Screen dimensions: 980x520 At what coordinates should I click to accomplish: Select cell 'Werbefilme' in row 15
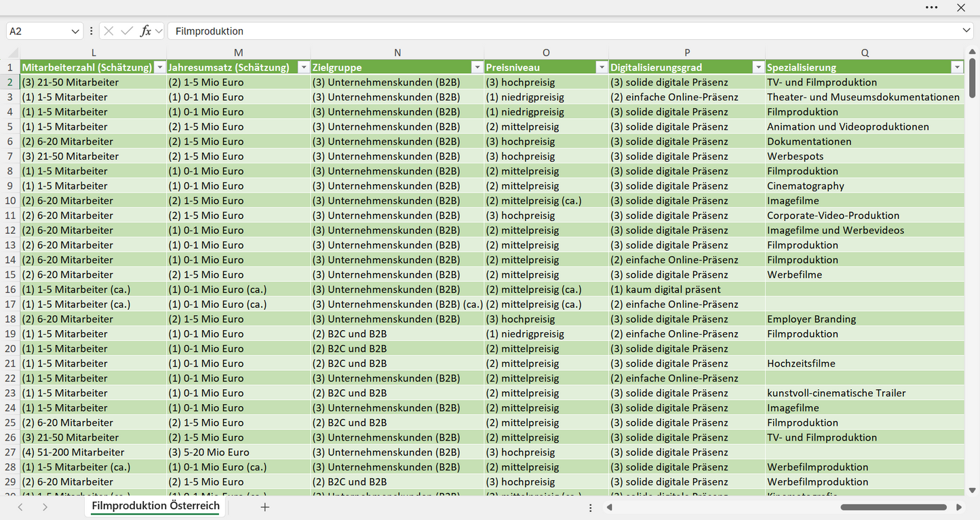click(865, 275)
